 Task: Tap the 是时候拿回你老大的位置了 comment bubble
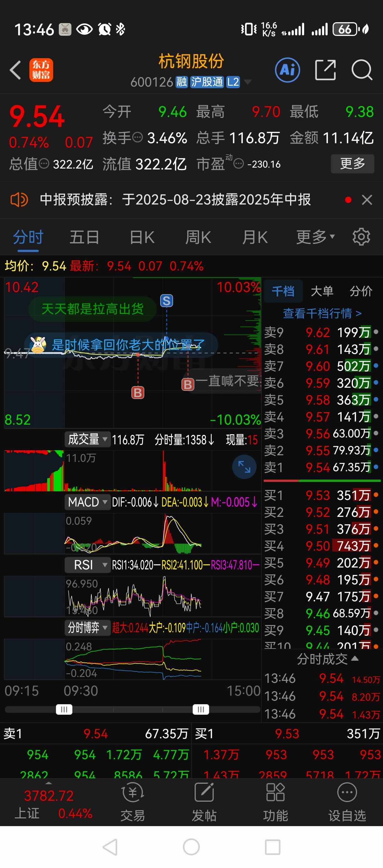click(121, 345)
